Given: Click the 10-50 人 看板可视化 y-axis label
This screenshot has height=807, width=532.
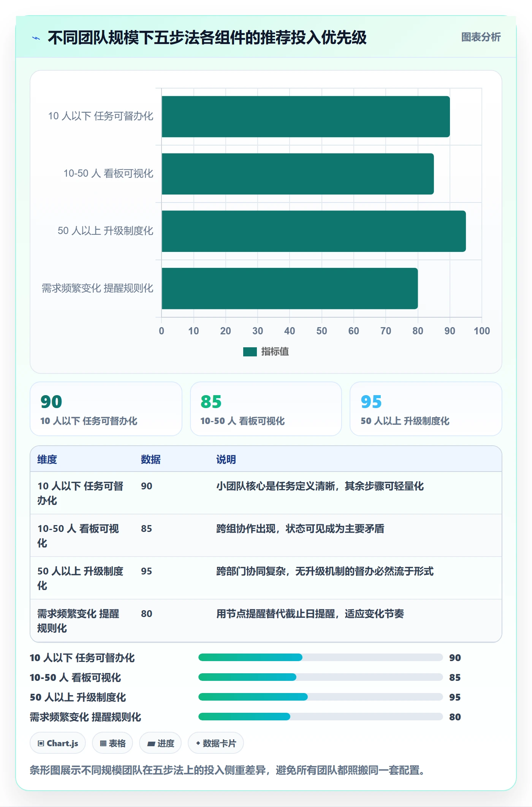Looking at the screenshot, I should [x=108, y=173].
